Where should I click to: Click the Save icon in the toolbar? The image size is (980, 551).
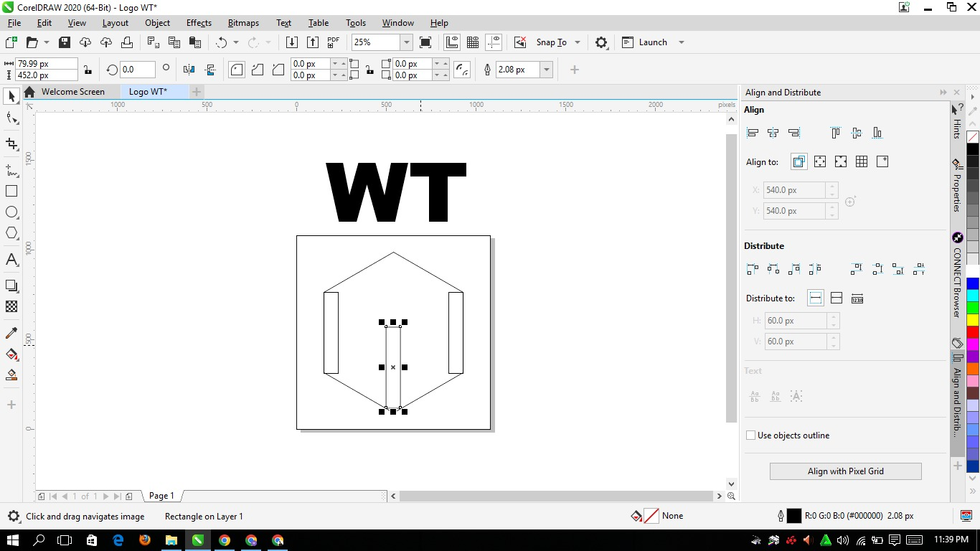pyautogui.click(x=65, y=42)
